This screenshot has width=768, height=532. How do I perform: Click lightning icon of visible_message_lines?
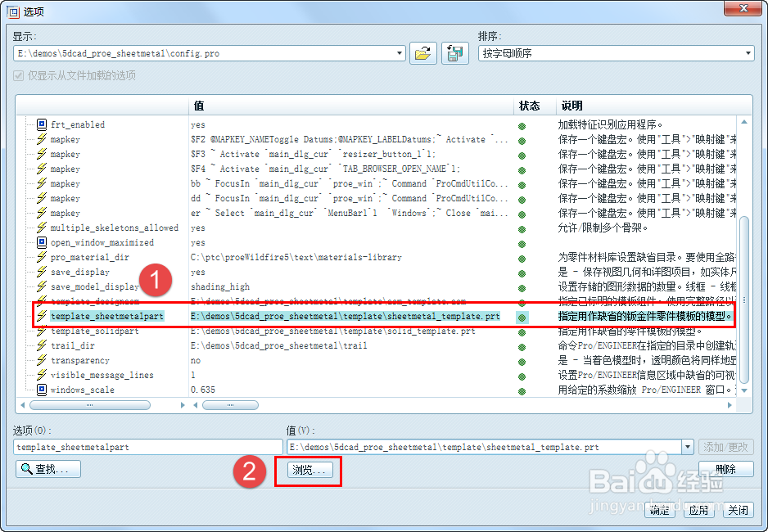(x=42, y=375)
